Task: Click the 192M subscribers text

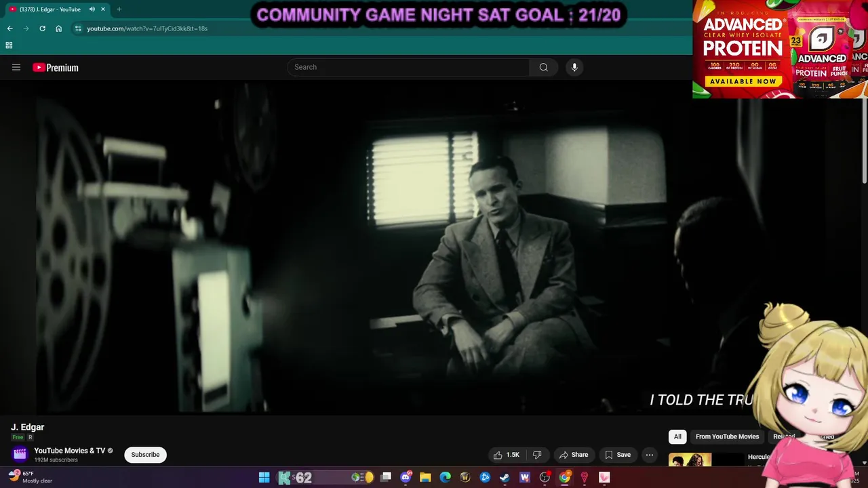Action: click(56, 460)
